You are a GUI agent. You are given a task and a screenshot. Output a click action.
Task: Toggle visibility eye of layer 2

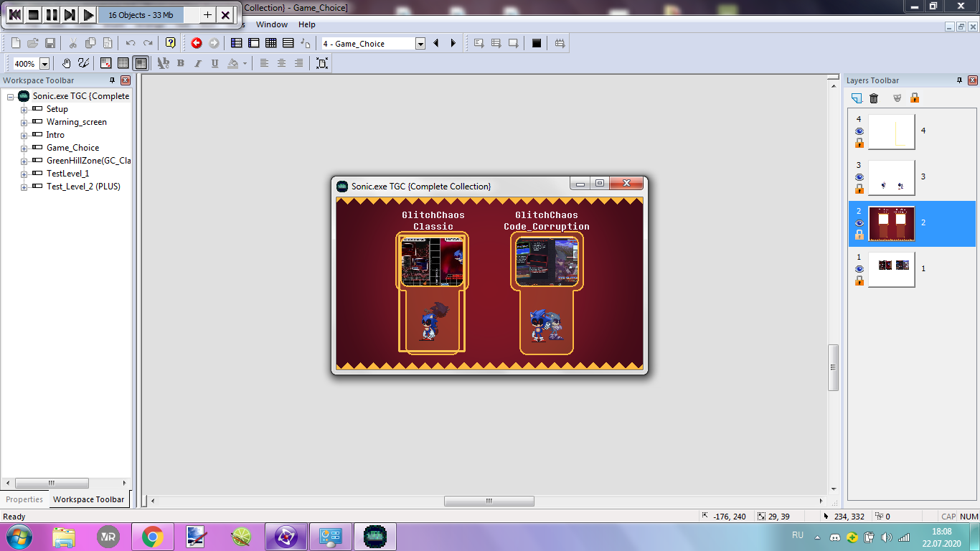[859, 223]
